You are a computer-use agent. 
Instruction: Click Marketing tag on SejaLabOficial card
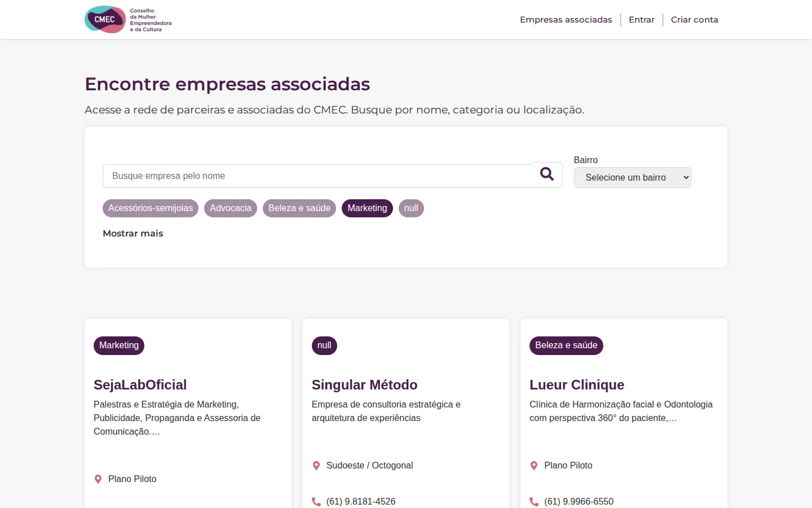point(119,345)
